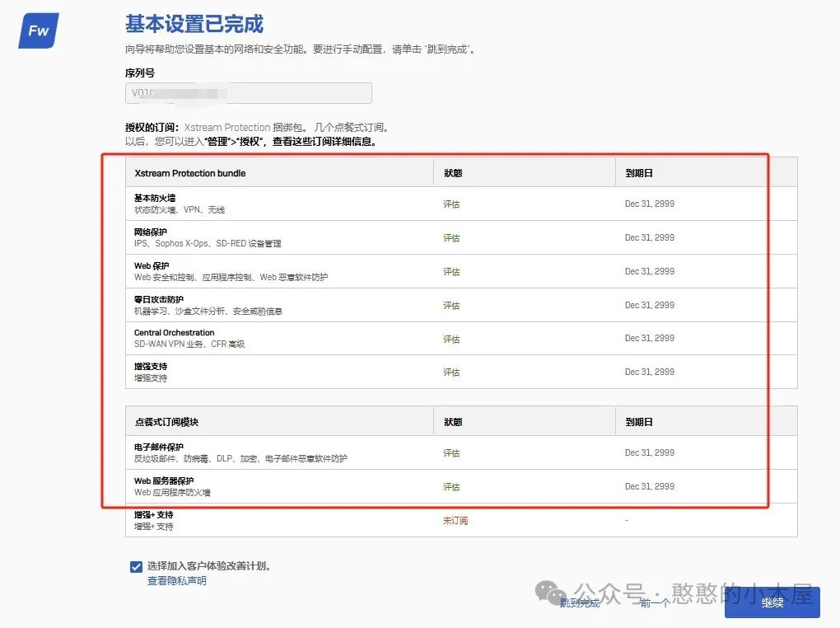840x628 pixels.
Task: Toggle the customer experience improvement program checkbox
Action: tap(136, 566)
